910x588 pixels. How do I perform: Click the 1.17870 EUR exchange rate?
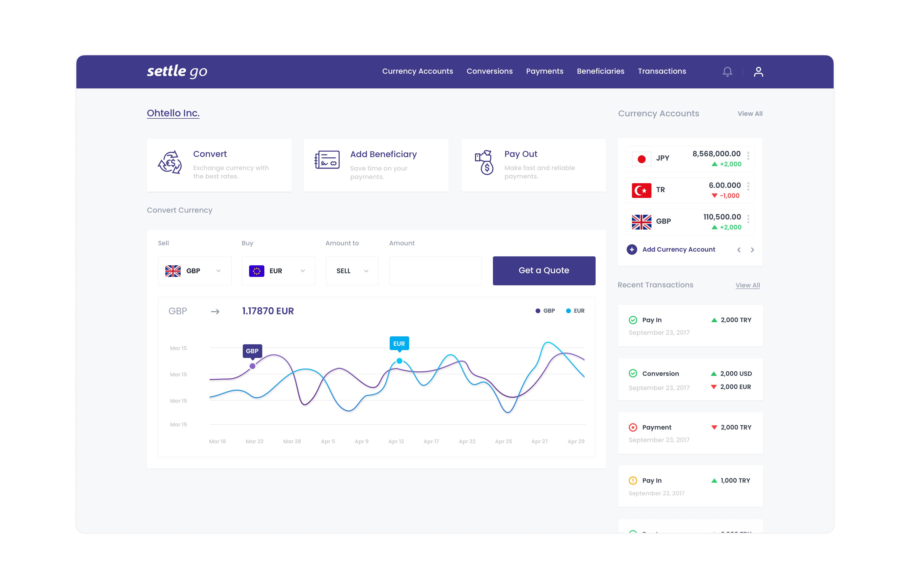tap(268, 311)
